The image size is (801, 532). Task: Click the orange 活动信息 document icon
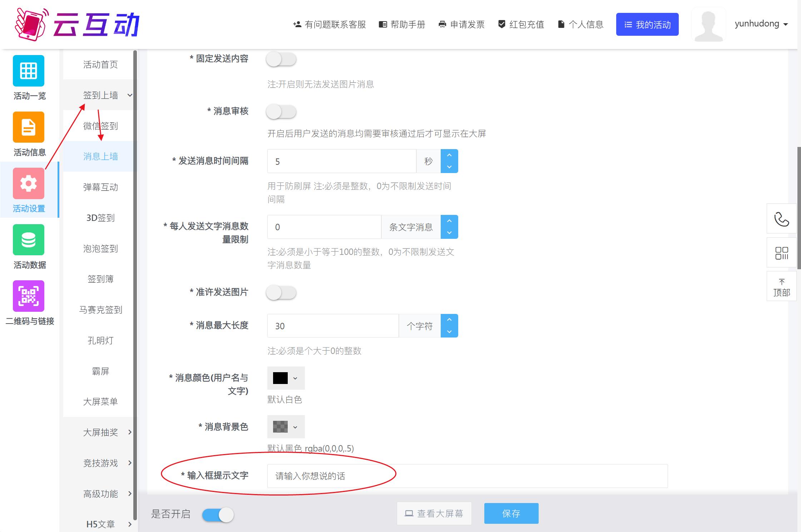pyautogui.click(x=29, y=127)
